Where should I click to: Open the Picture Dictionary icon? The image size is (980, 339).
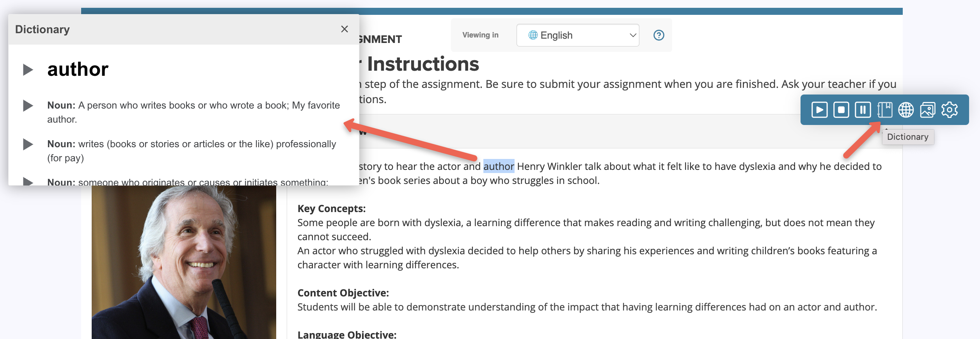(x=927, y=110)
